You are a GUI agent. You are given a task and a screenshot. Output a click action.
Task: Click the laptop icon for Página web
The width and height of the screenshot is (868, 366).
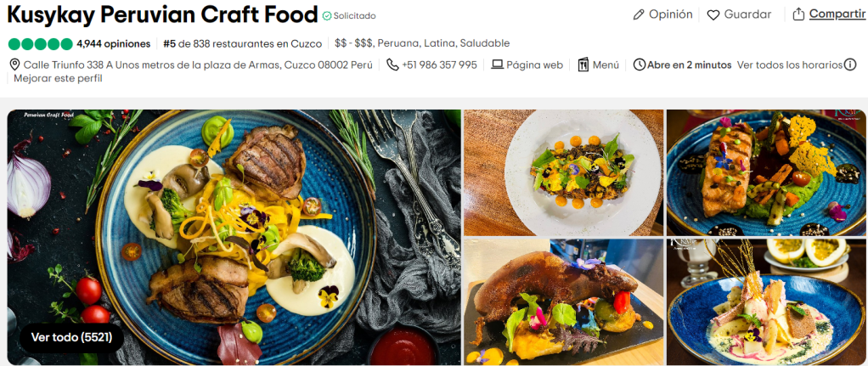pyautogui.click(x=497, y=65)
